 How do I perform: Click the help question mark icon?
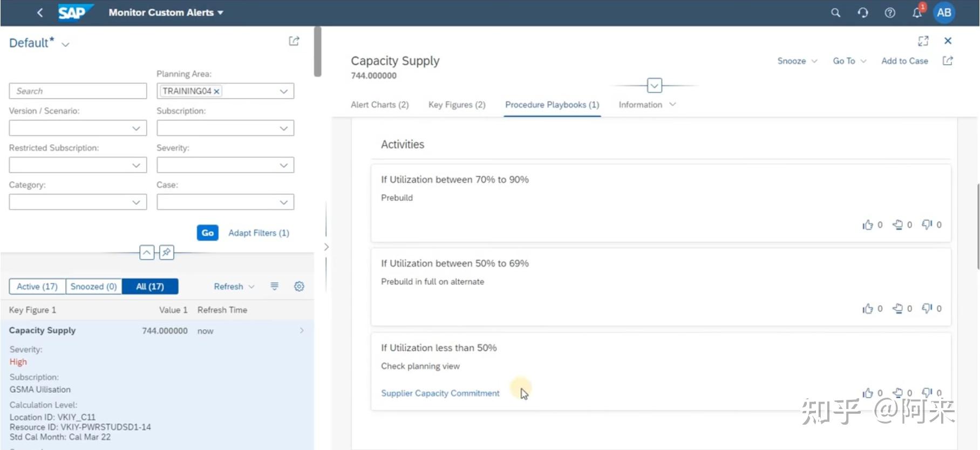890,12
